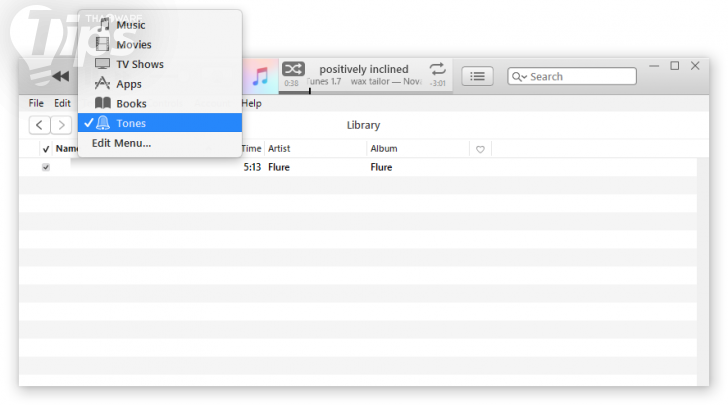728x405 pixels.
Task: Toggle the checkmark column header
Action: (x=46, y=149)
